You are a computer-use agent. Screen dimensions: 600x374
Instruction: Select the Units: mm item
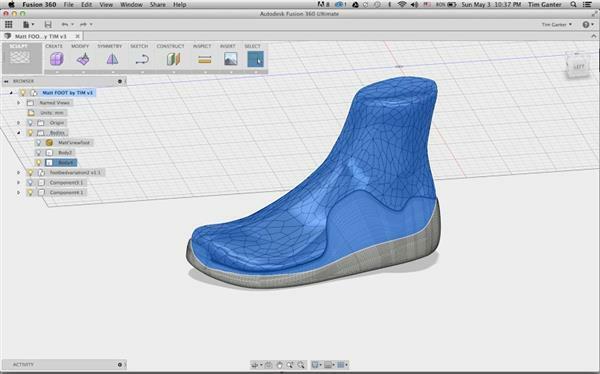(x=47, y=113)
